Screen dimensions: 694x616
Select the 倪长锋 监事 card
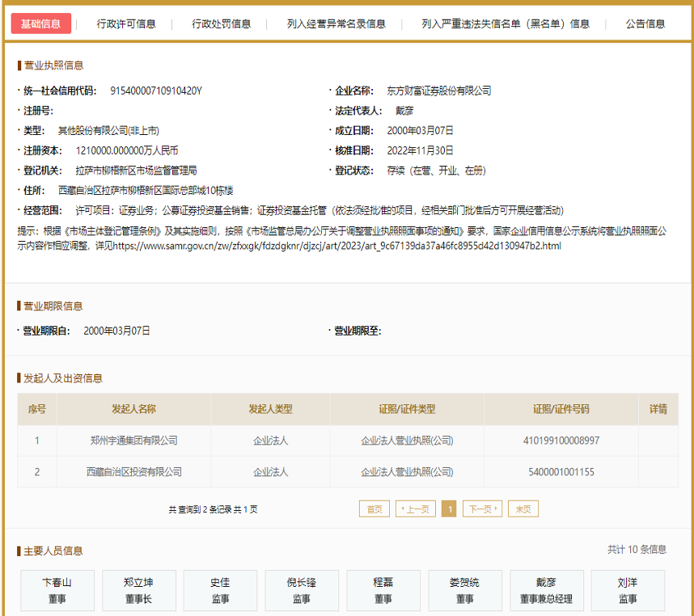[x=302, y=590]
